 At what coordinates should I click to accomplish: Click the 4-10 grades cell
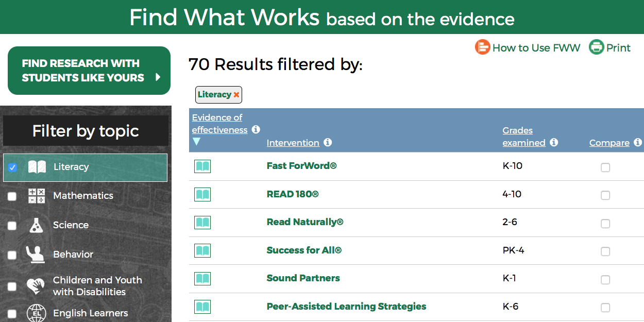pyautogui.click(x=512, y=194)
